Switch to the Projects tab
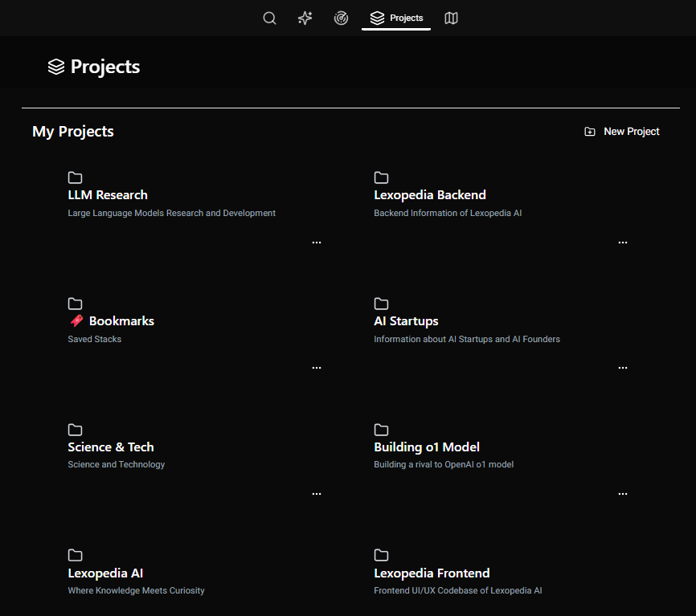The image size is (696, 616). click(x=396, y=18)
